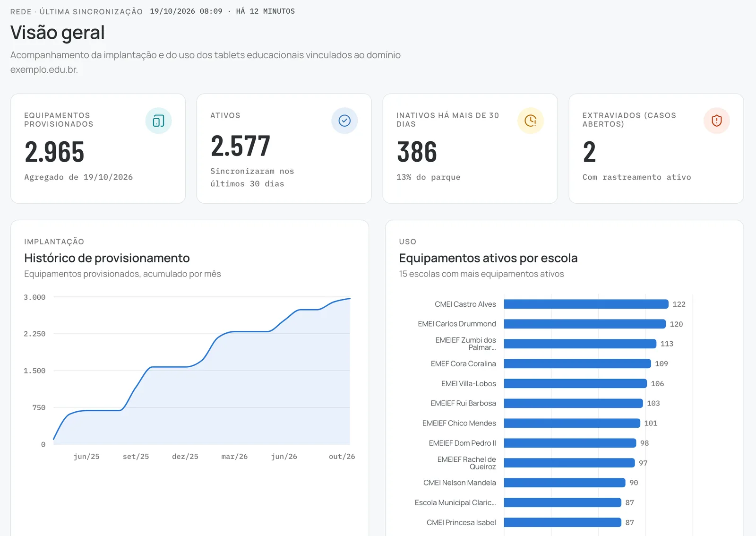Viewport: 756px width, 536px height.
Task: Click the shield warning icon in the Extraviados card
Action: click(x=717, y=121)
